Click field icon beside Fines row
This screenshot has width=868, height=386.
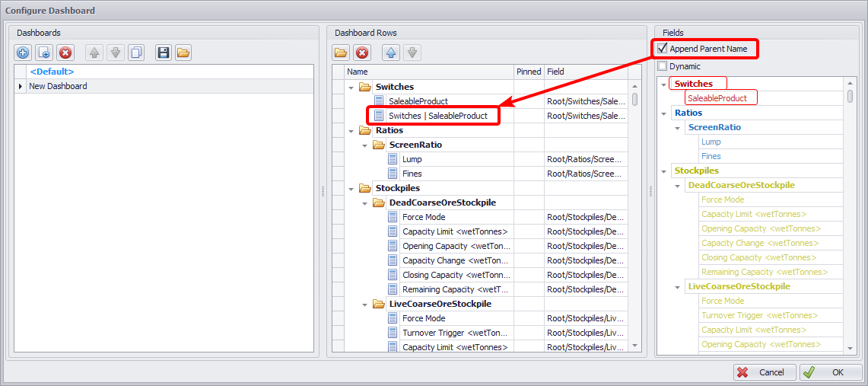tap(393, 174)
